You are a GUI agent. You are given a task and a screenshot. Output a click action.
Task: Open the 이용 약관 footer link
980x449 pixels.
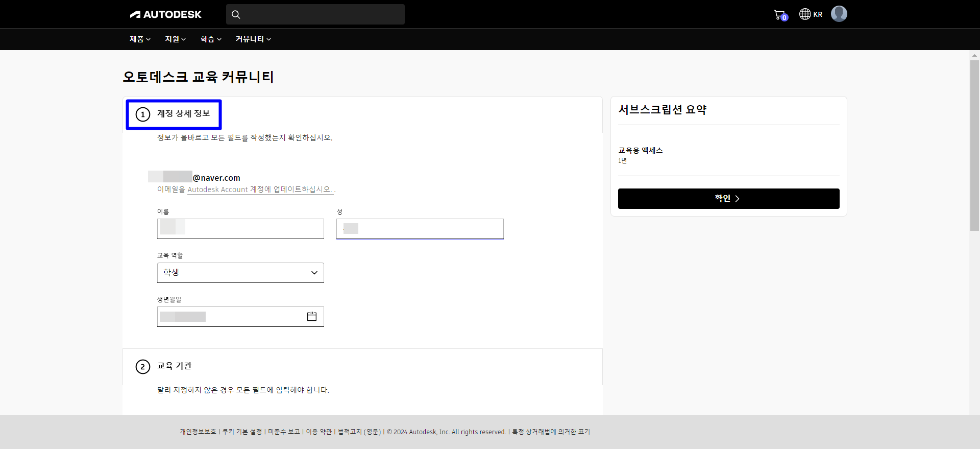(x=319, y=432)
